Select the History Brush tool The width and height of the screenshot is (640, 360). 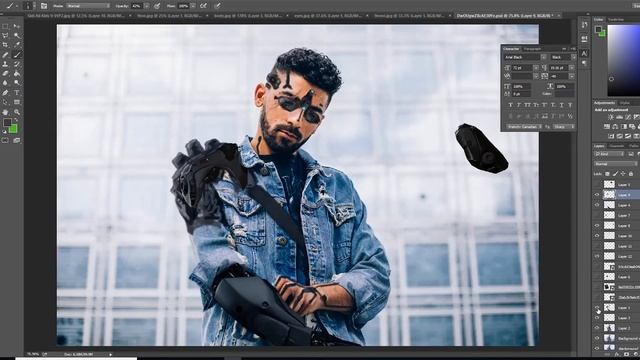click(17, 64)
